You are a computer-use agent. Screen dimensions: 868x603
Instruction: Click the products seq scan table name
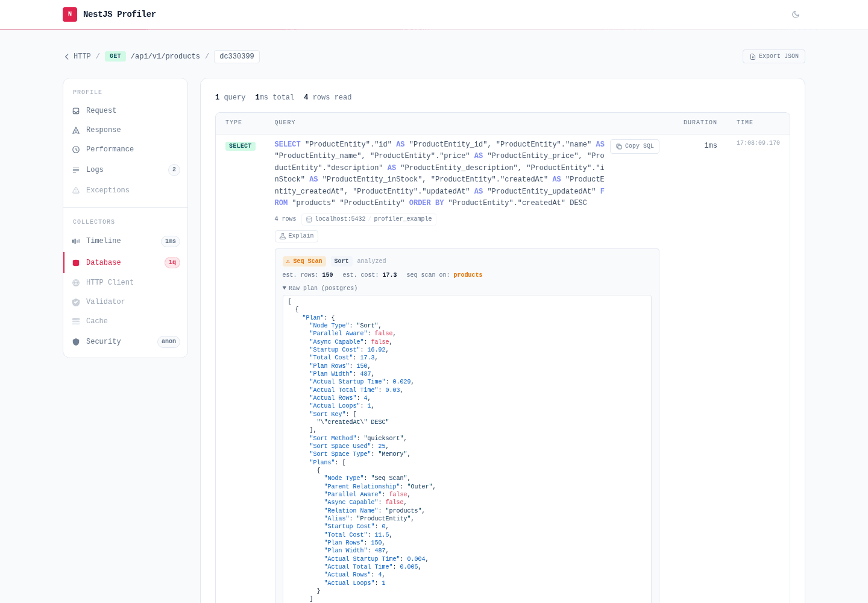coord(468,275)
